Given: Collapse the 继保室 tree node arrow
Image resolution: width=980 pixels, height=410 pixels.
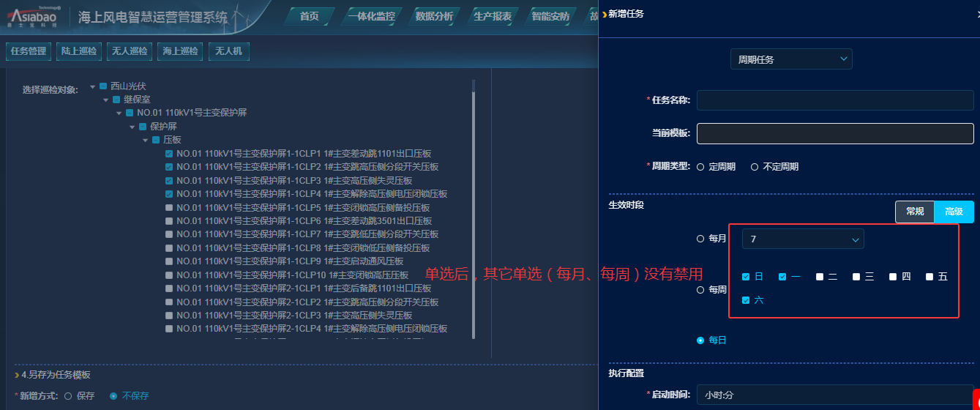Looking at the screenshot, I should 106,100.
